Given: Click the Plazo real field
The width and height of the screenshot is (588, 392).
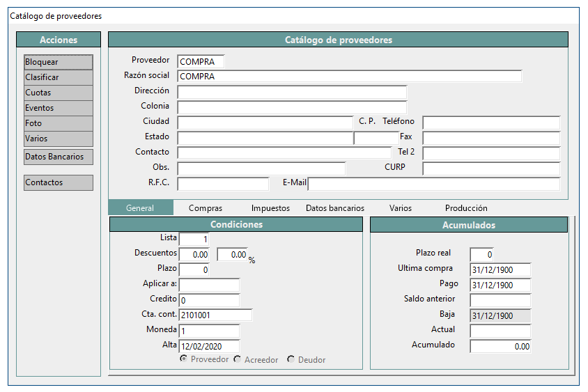Looking at the screenshot, I should click(481, 254).
